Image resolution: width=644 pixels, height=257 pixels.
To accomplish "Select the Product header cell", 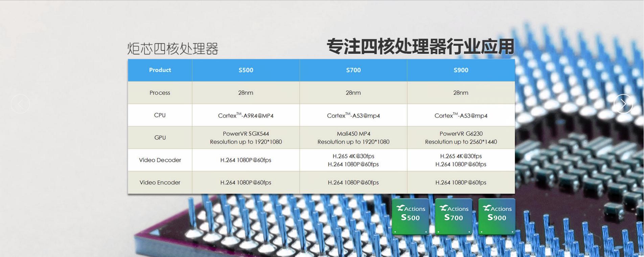I will coord(160,70).
